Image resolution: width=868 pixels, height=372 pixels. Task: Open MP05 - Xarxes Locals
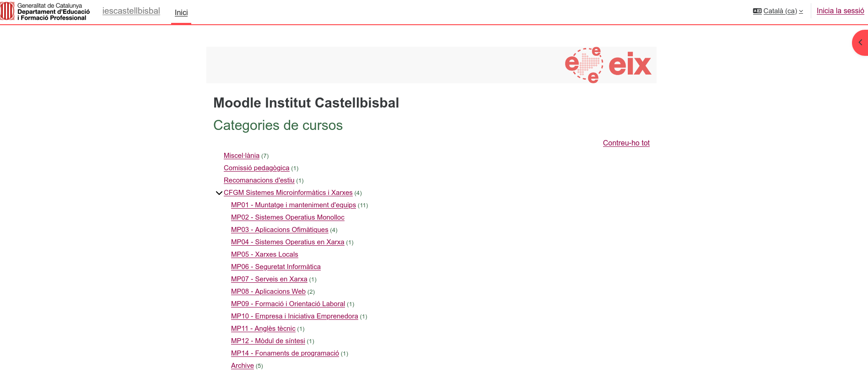pos(264,254)
